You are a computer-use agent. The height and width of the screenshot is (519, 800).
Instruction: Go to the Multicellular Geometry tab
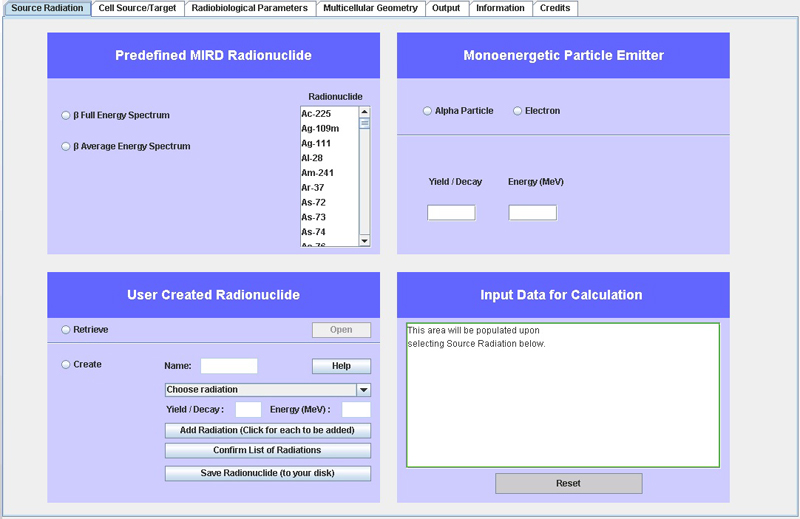point(370,8)
